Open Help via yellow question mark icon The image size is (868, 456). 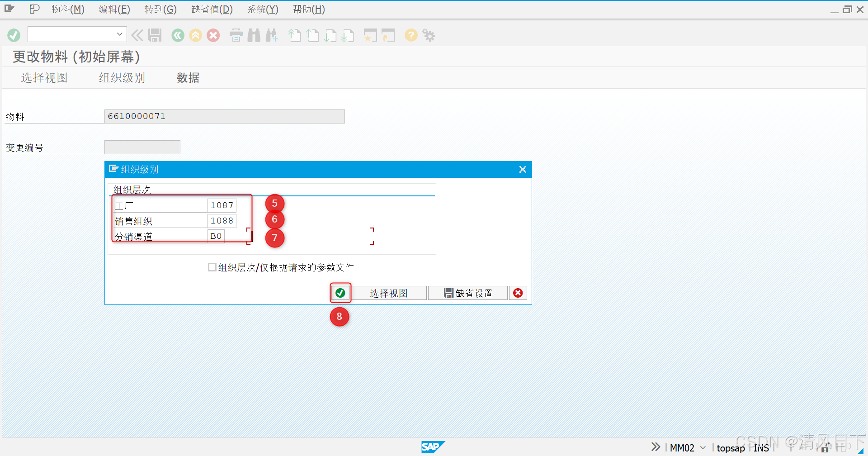coord(411,35)
